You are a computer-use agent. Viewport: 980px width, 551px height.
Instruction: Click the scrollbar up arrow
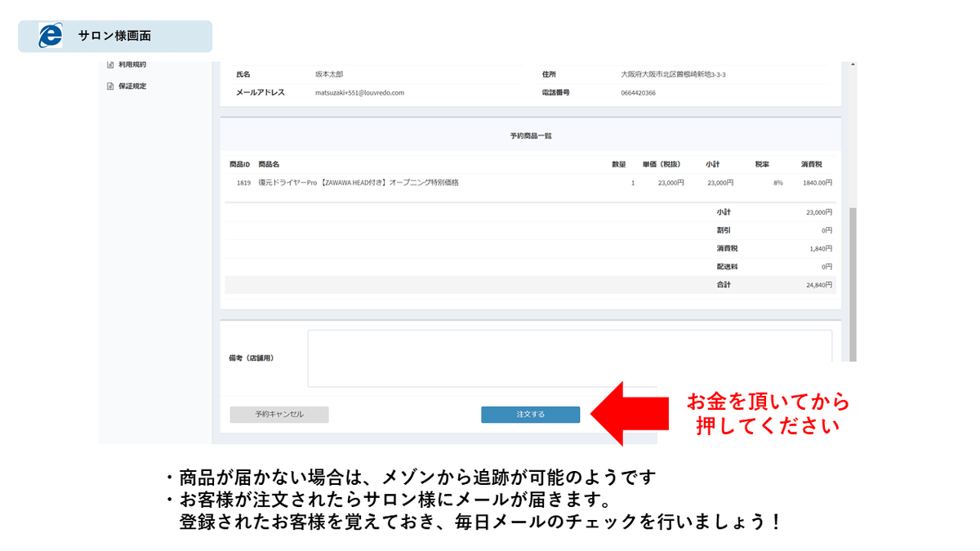(853, 65)
